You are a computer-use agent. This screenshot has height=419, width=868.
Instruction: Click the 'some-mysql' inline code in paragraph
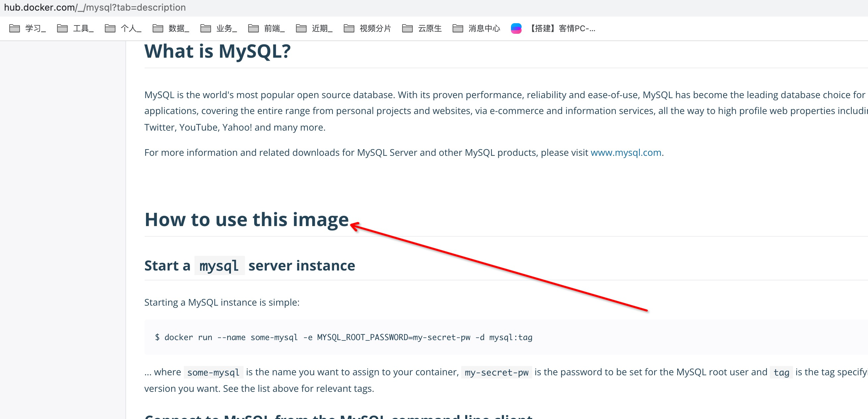point(213,373)
